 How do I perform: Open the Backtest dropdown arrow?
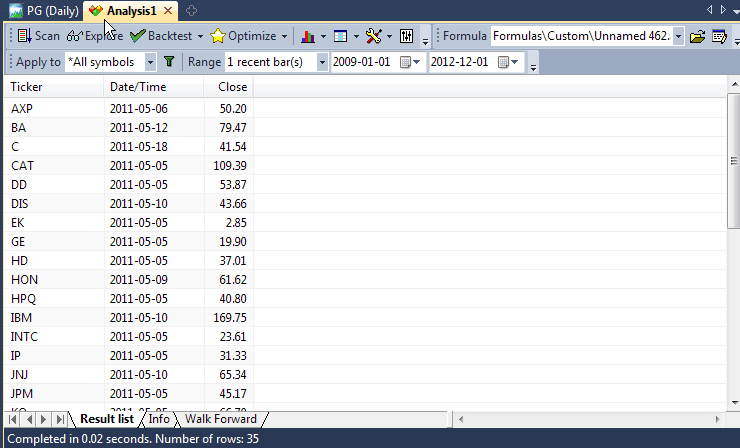200,36
